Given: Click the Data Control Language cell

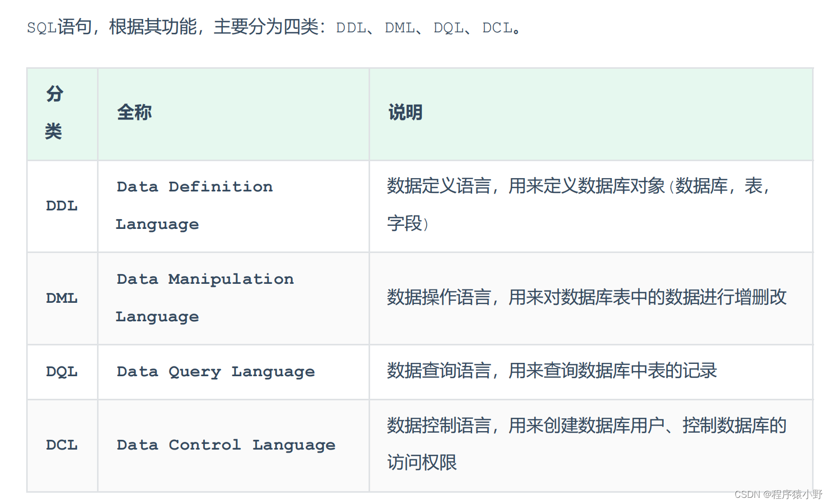Looking at the screenshot, I should pos(226,445).
